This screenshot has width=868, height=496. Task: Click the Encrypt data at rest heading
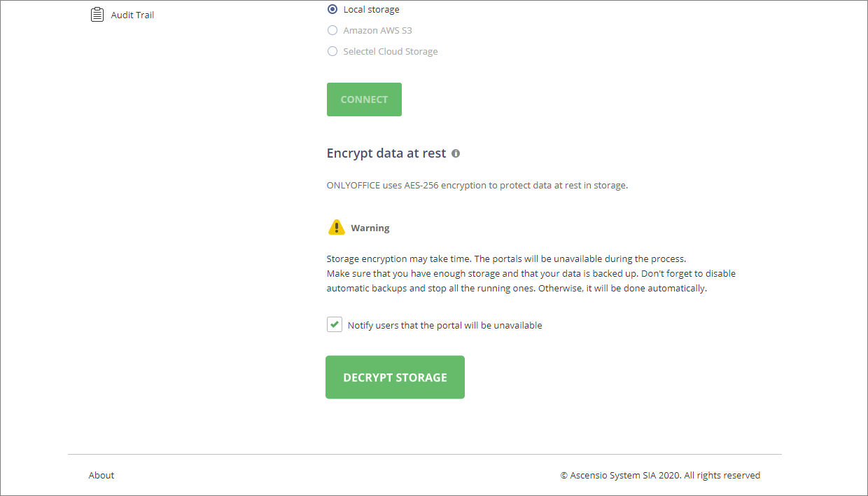pos(386,153)
